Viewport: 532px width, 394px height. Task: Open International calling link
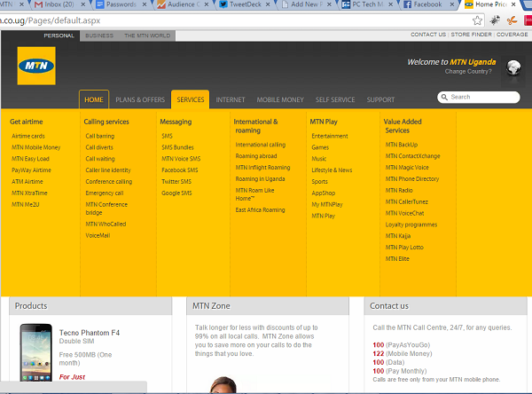point(260,145)
